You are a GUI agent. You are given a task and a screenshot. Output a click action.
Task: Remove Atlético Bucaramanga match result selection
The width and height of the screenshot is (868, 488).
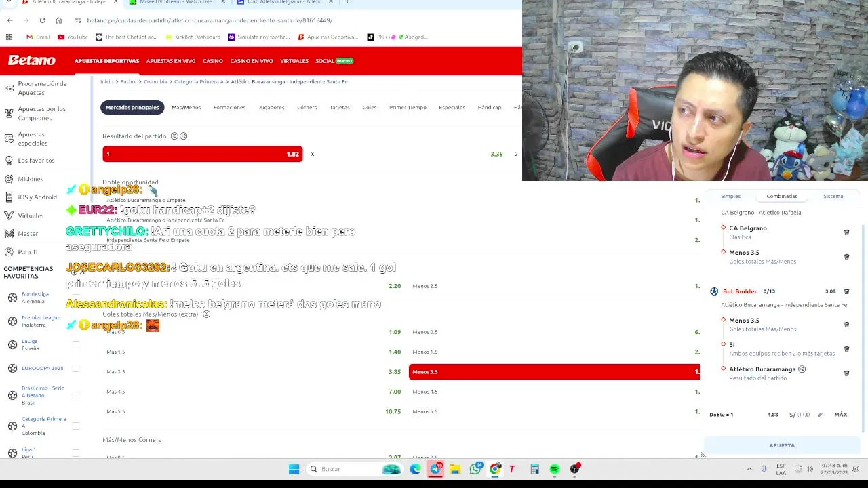click(846, 373)
